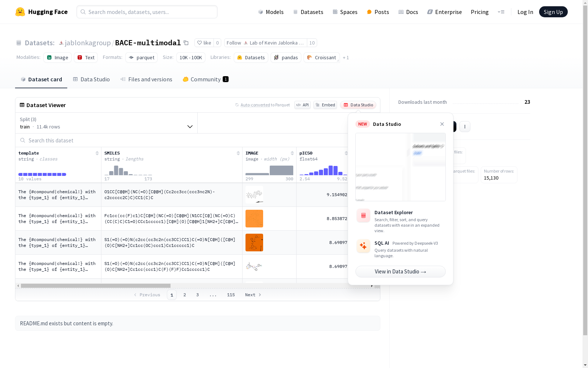Viewport: 588px width, 368px height.
Task: Open the SQL AI entry
Action: click(x=401, y=249)
